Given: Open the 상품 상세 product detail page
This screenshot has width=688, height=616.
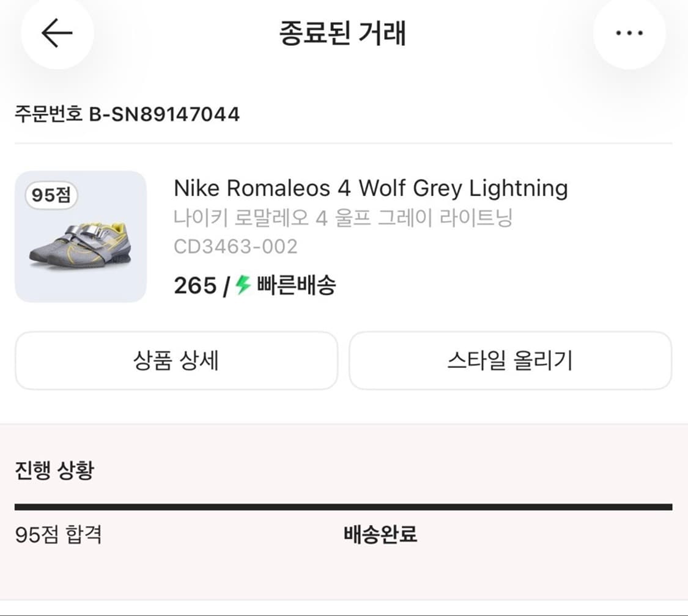Looking at the screenshot, I should 177,361.
